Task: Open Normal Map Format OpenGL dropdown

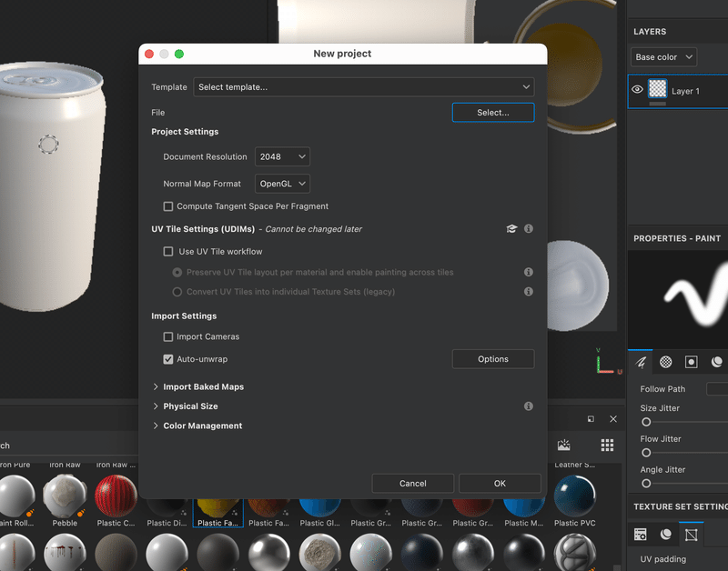Action: [282, 184]
